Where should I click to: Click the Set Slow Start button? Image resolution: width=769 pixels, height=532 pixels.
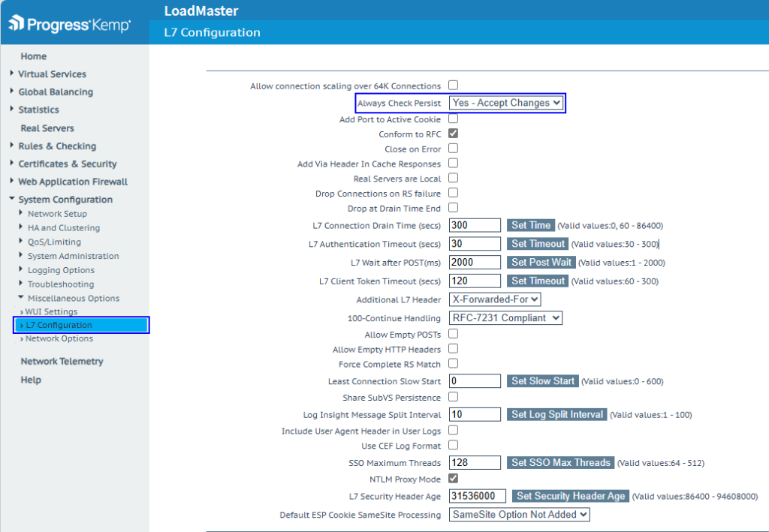coord(542,381)
